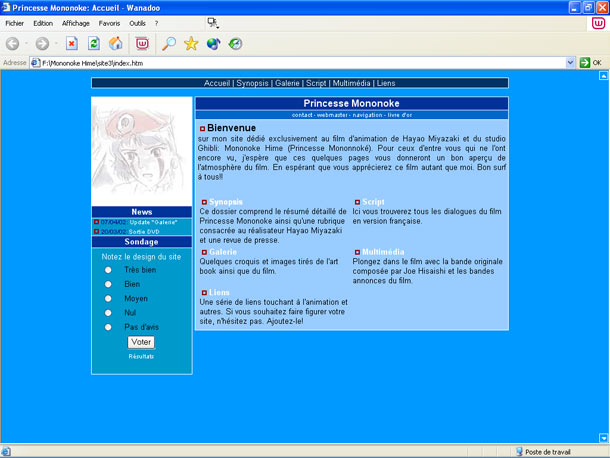Click Liens in the top navigation bar
The width and height of the screenshot is (610, 458).
(x=386, y=83)
